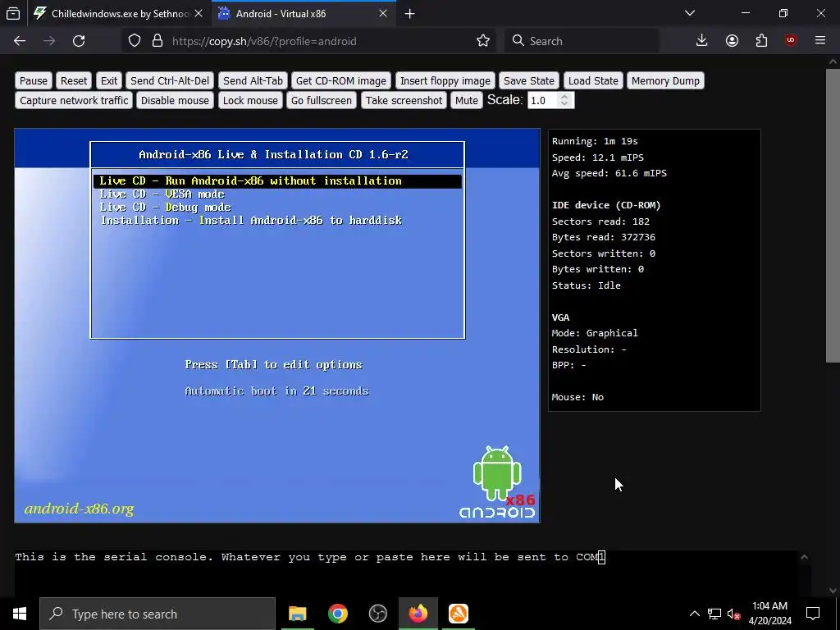Click Go fullscreen button
The width and height of the screenshot is (840, 630).
point(322,101)
